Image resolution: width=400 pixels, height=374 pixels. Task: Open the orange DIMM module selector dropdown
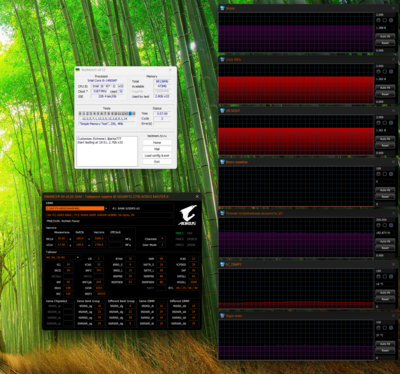pyautogui.click(x=75, y=208)
